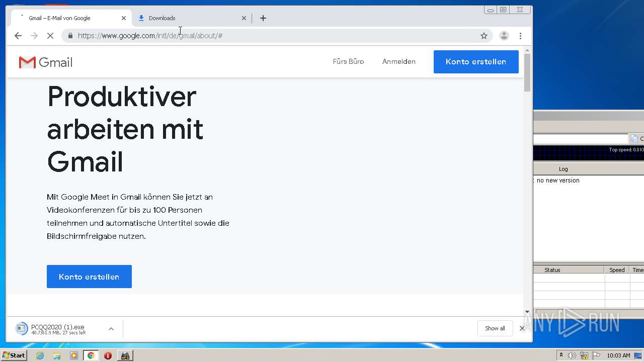The width and height of the screenshot is (644, 362).
Task: Open the PCQQ2020 (1).exe download item
Action: pos(58,329)
